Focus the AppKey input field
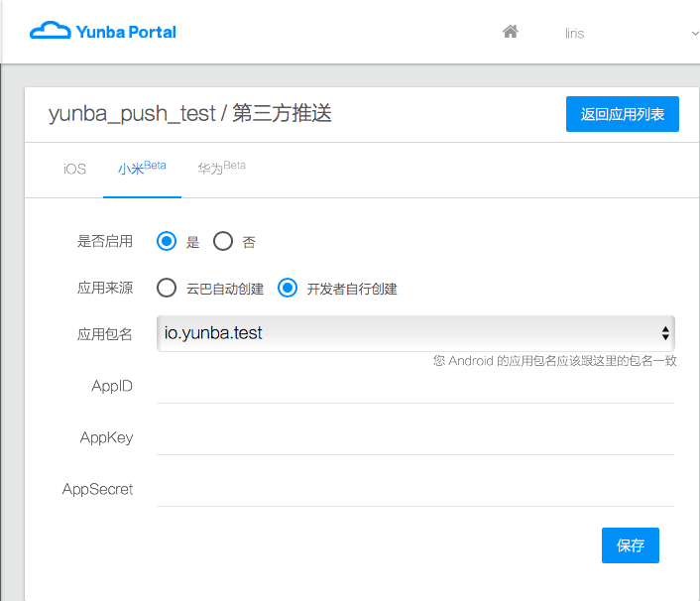The width and height of the screenshot is (700, 601). point(415,437)
